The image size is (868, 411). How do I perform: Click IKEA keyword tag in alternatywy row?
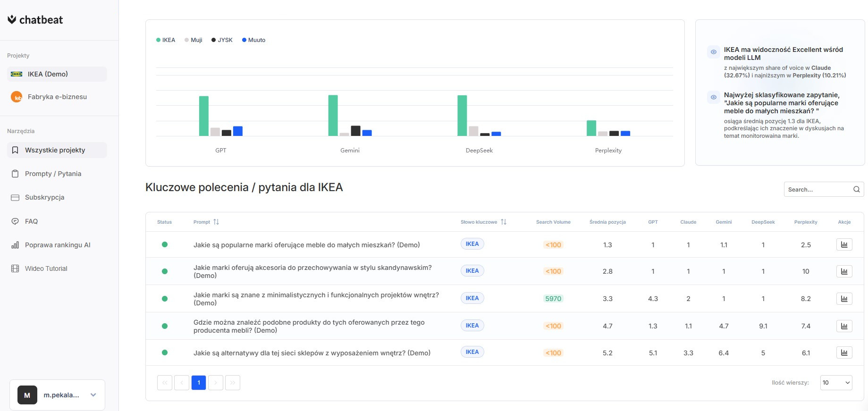pos(472,352)
